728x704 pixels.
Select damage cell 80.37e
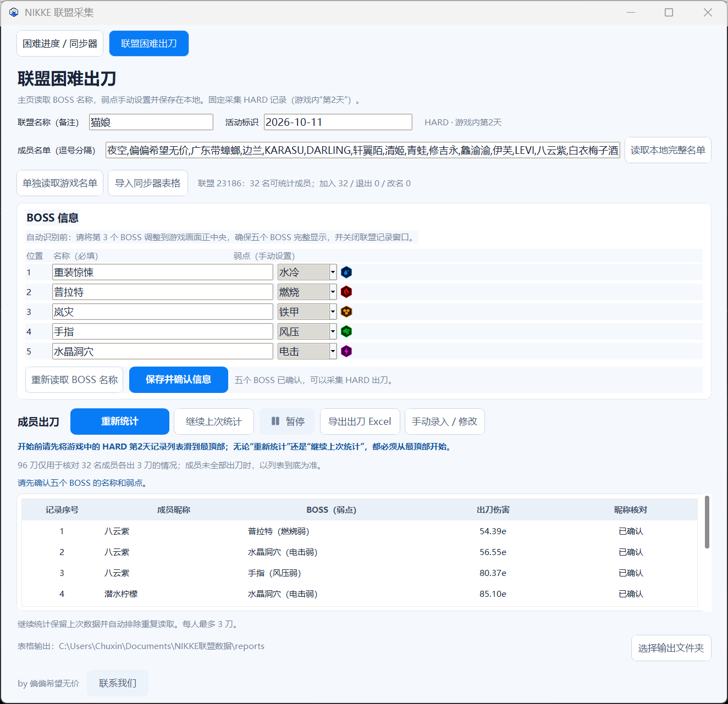point(493,573)
